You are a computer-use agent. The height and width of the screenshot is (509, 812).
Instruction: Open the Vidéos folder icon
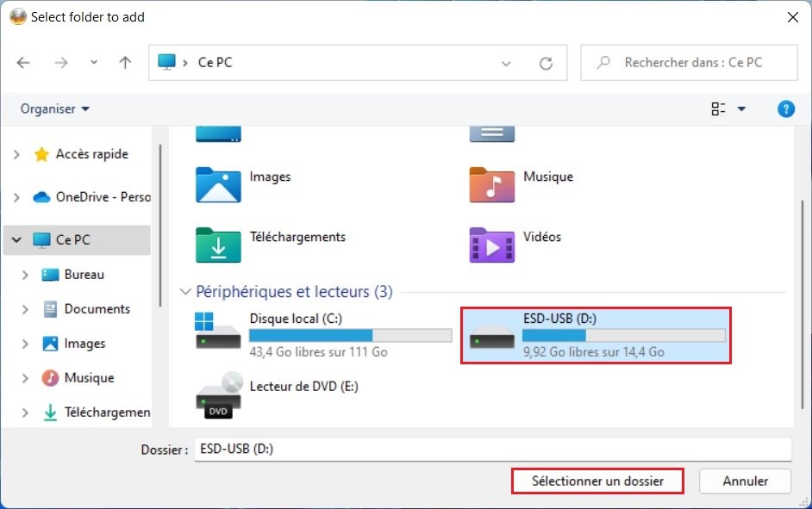point(491,245)
